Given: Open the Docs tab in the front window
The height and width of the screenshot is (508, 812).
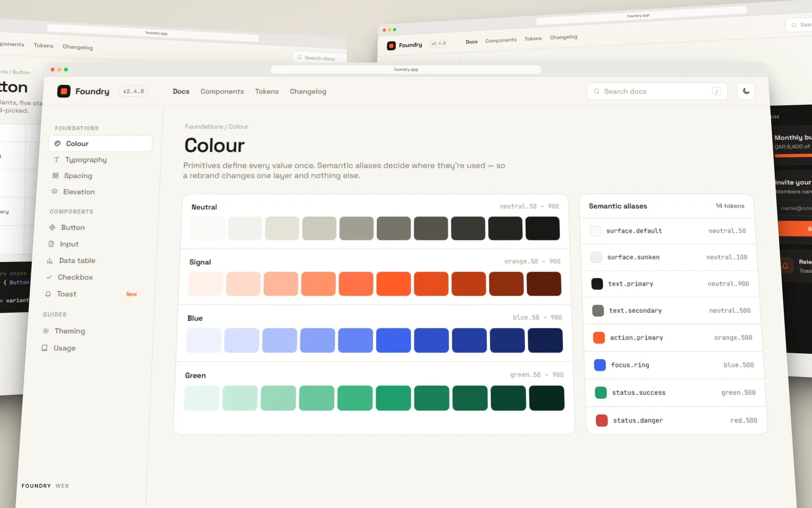Looking at the screenshot, I should point(181,91).
